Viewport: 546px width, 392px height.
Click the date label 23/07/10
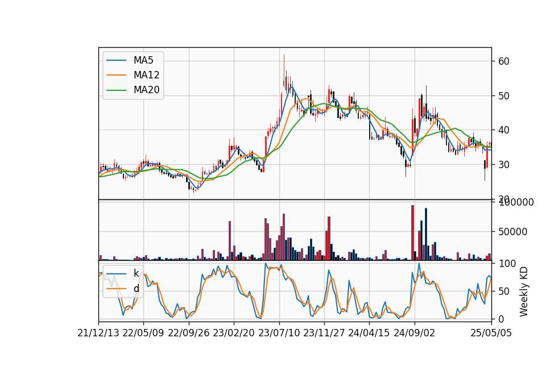click(279, 333)
